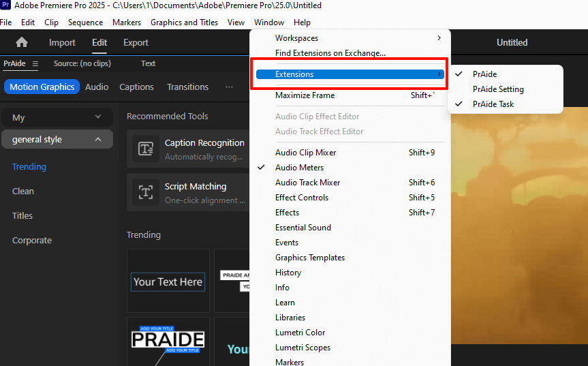Image resolution: width=588 pixels, height=366 pixels.
Task: Click the Home icon
Action: pyautogui.click(x=22, y=42)
